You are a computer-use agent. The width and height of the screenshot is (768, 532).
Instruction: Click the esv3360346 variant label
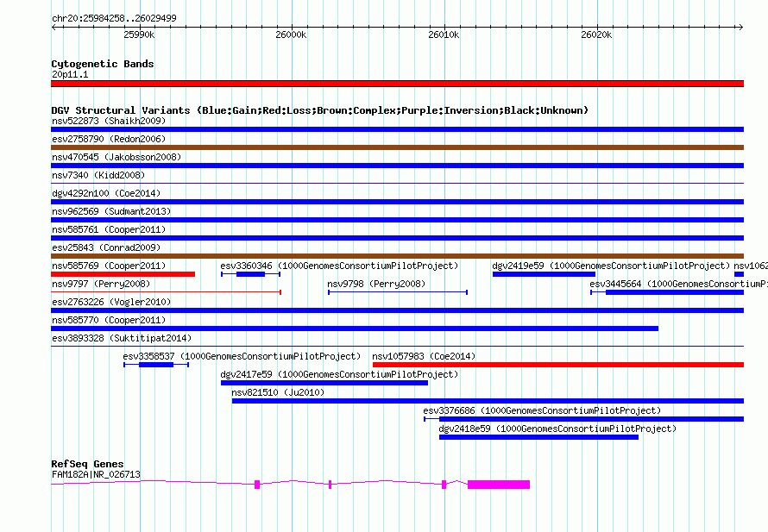coord(339,266)
